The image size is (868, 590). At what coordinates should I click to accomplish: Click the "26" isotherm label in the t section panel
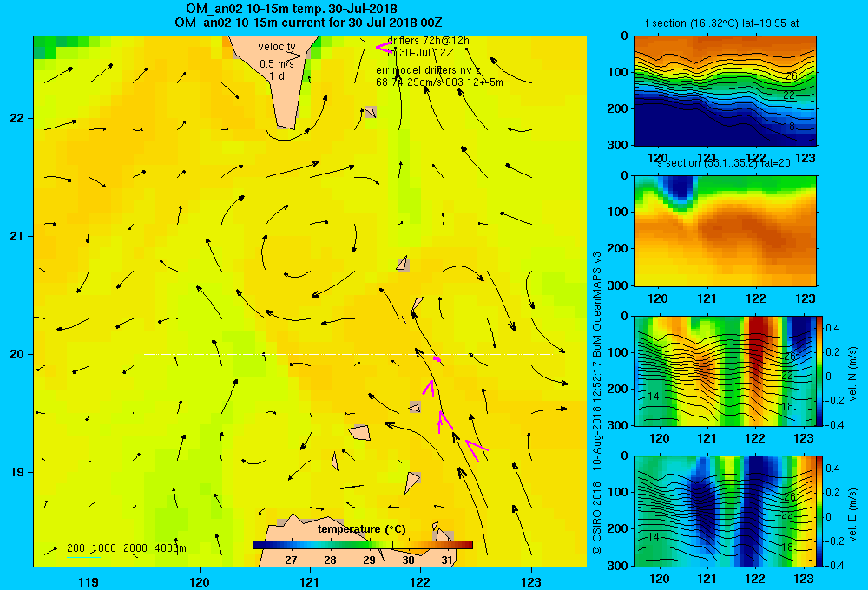[791, 75]
